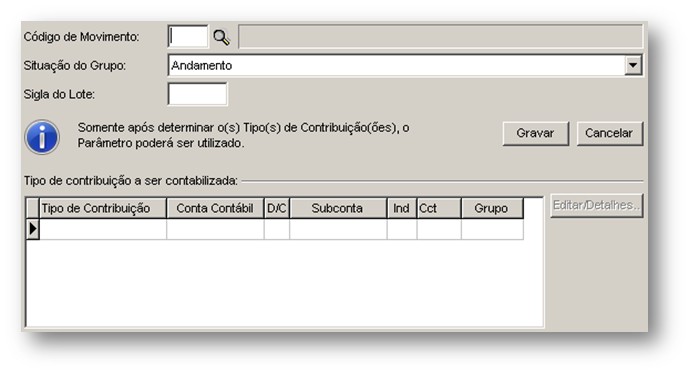Focus the Código de Movimento input field

click(188, 37)
